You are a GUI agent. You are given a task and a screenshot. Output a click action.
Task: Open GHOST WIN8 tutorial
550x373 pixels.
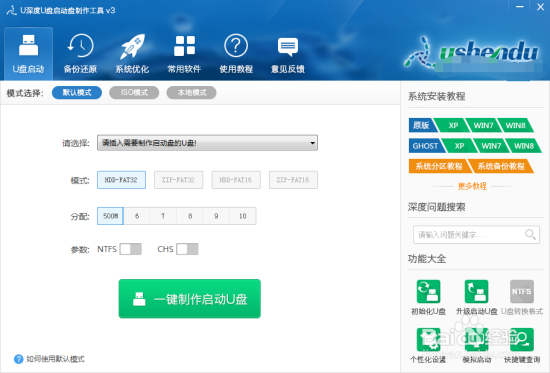[x=523, y=146]
